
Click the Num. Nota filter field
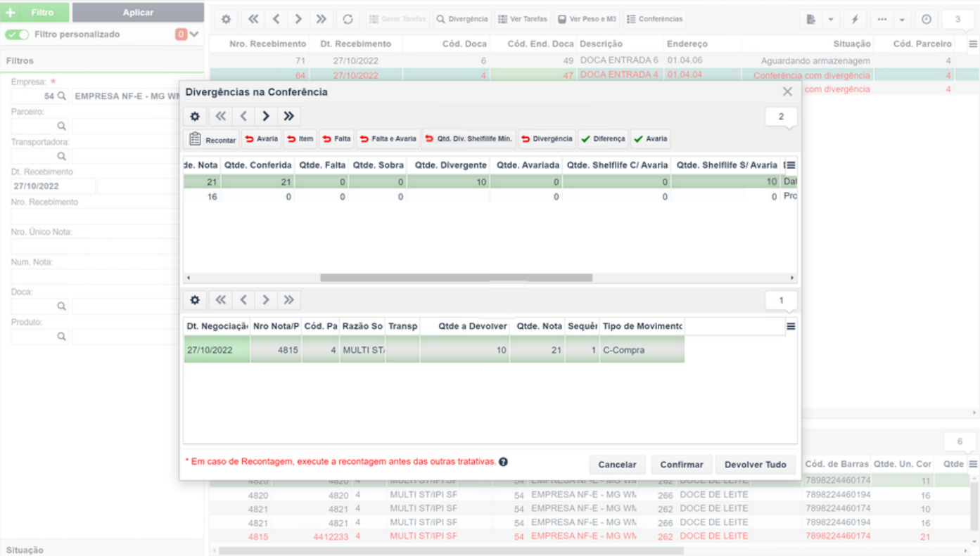pyautogui.click(x=95, y=276)
